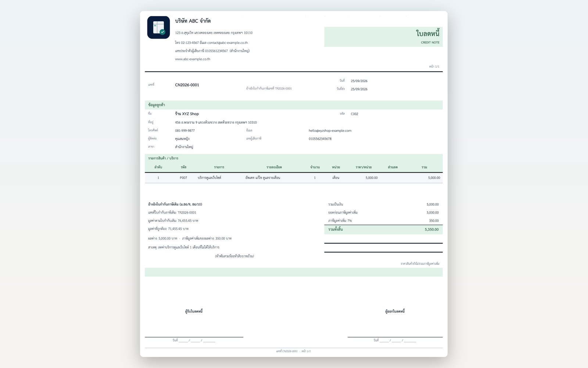The image size is (588, 368).
Task: Select customer tax number 0105562345678
Action: tap(320, 139)
